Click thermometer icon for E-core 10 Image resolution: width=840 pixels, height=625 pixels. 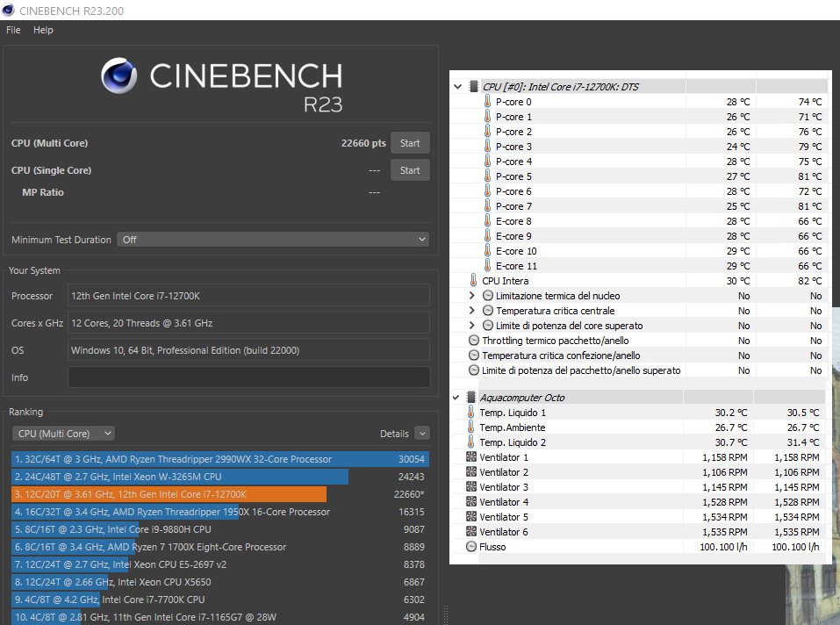[x=487, y=251]
